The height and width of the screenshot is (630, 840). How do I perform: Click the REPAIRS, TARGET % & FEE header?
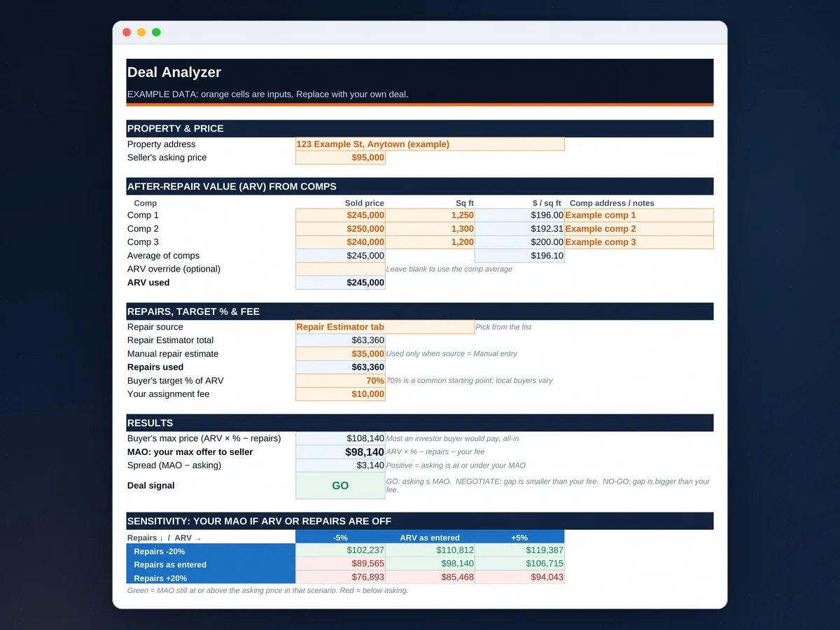[420, 311]
